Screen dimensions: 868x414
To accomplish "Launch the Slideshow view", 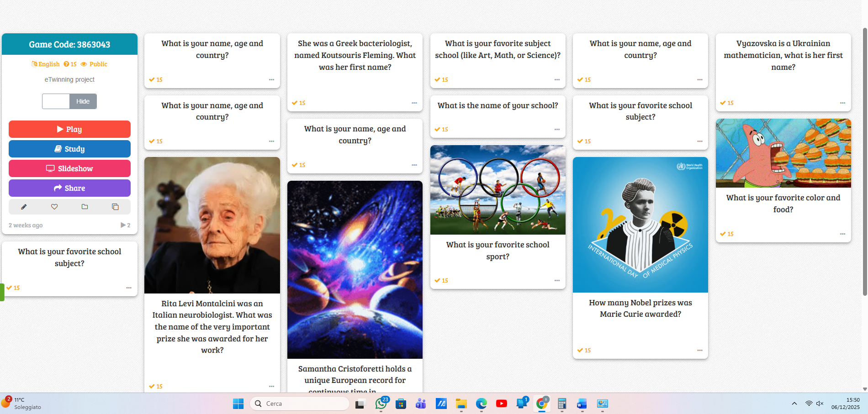I will pyautogui.click(x=69, y=168).
